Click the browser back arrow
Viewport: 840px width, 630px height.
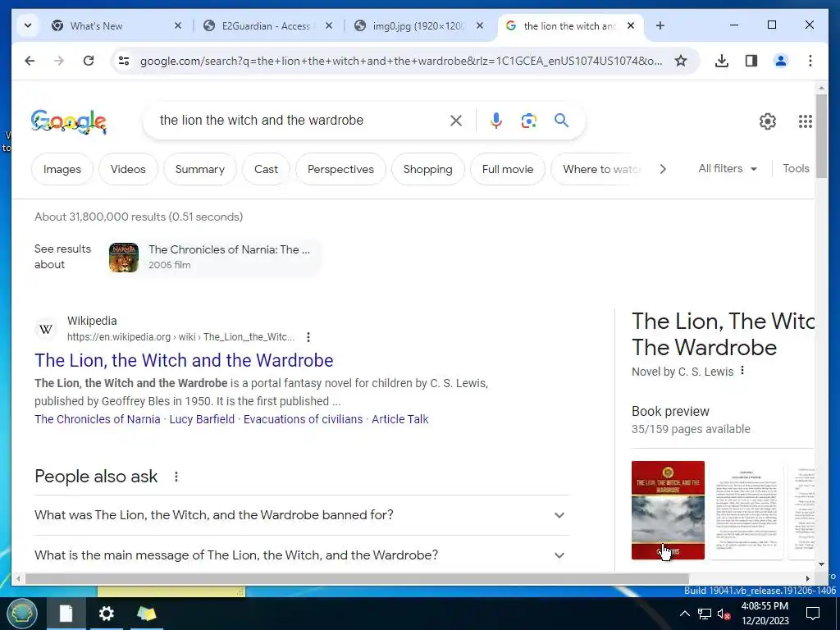(x=30, y=61)
